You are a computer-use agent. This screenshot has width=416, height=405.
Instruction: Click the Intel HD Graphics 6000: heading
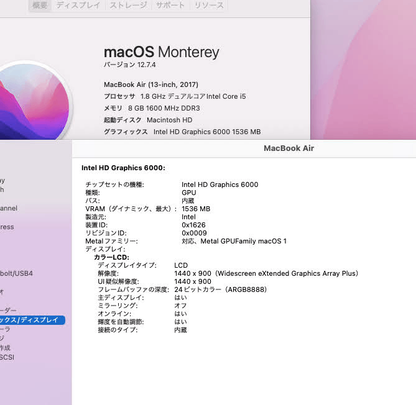tap(123, 168)
